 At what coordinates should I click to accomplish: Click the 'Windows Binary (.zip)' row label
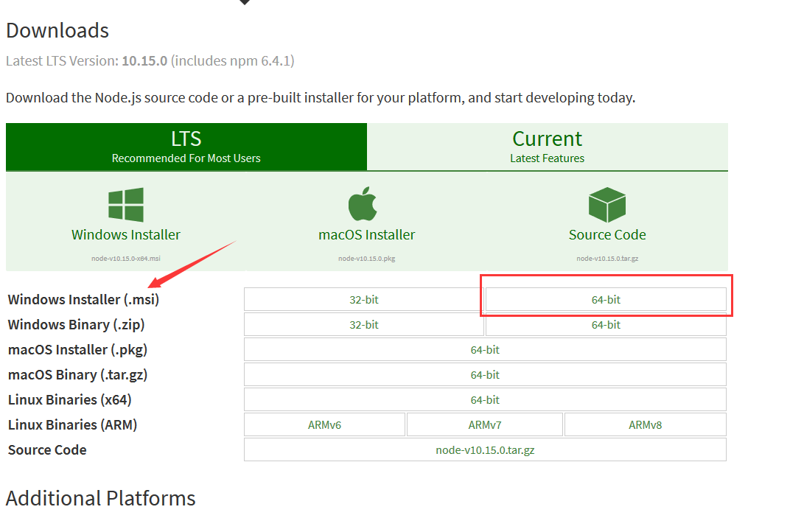click(77, 324)
